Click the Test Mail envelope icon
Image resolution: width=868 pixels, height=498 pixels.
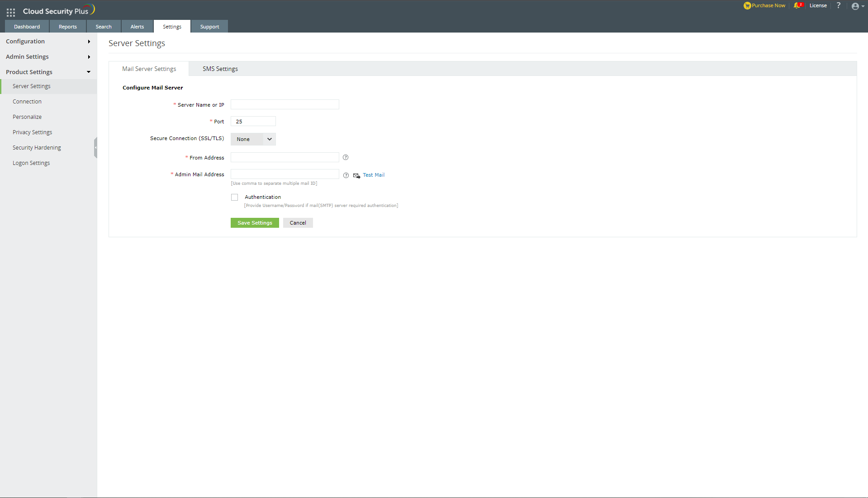(356, 175)
